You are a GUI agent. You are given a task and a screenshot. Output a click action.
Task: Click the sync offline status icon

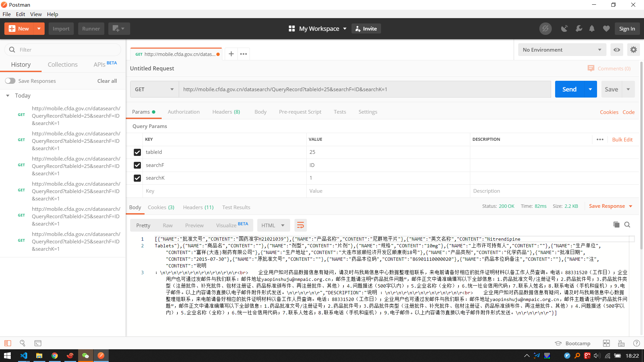pos(545,28)
